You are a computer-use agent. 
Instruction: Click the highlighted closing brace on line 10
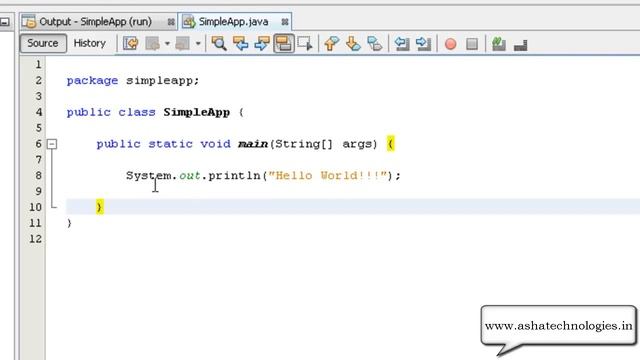click(100, 207)
